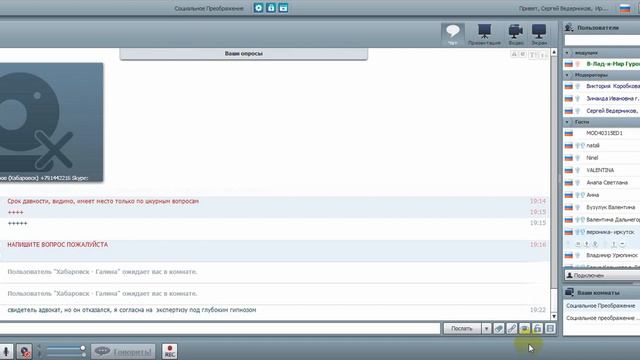
Task: Click the round minus icon under вероника- иркутск
Action: 622,244
